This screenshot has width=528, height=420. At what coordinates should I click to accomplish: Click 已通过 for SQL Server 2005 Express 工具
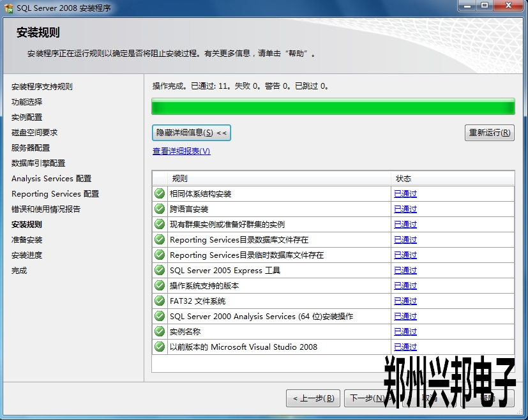(x=405, y=270)
